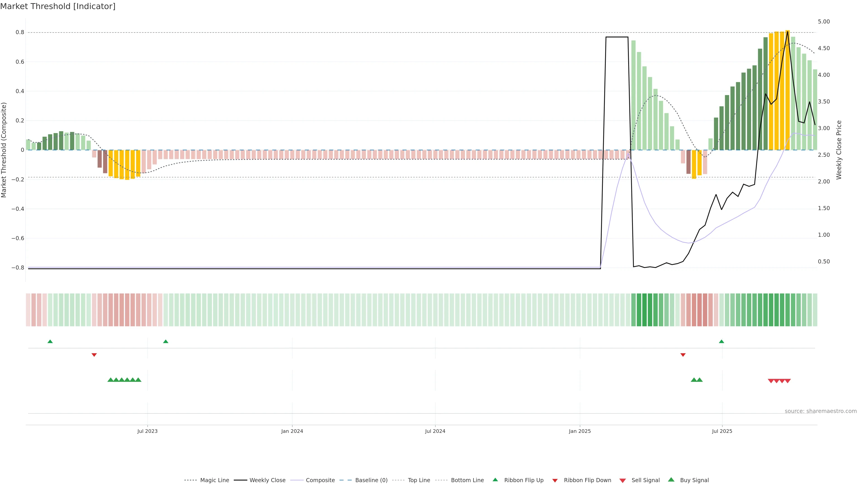Toggle the Bottom Line legend entry

(467, 480)
